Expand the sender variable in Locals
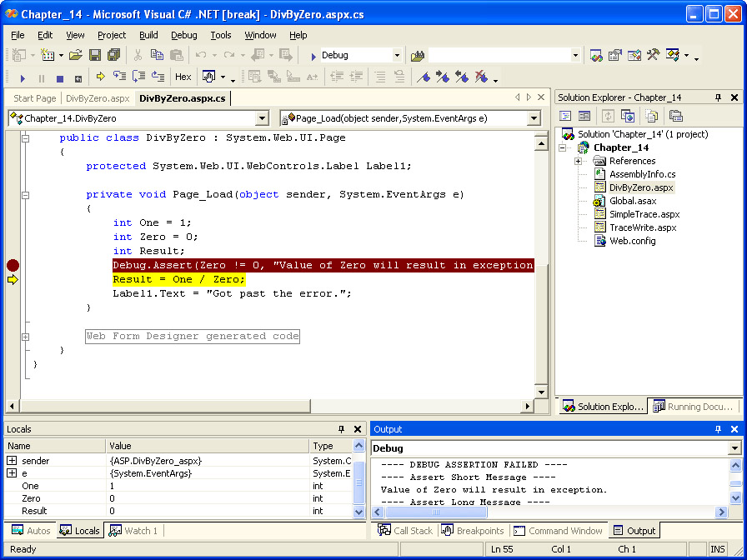The height and width of the screenshot is (560, 747). [x=12, y=461]
